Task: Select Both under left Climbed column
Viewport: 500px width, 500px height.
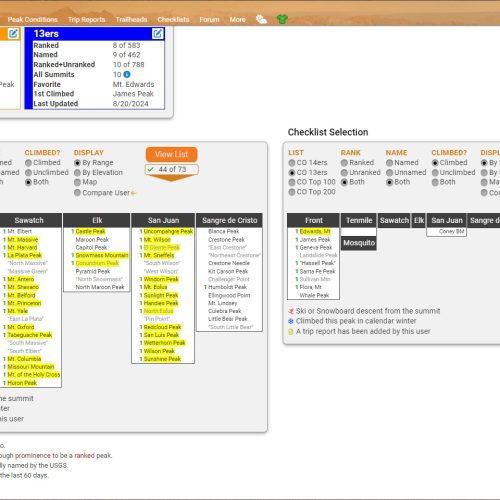Action: pyautogui.click(x=28, y=182)
